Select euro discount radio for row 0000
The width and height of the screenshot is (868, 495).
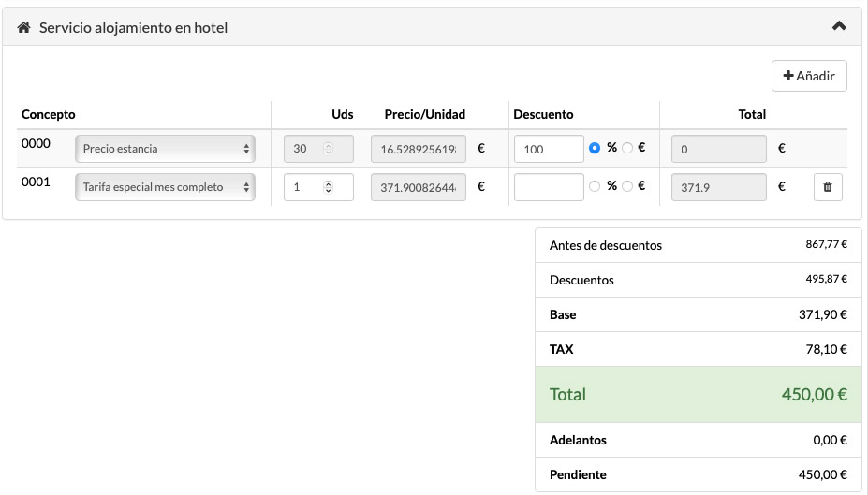627,148
